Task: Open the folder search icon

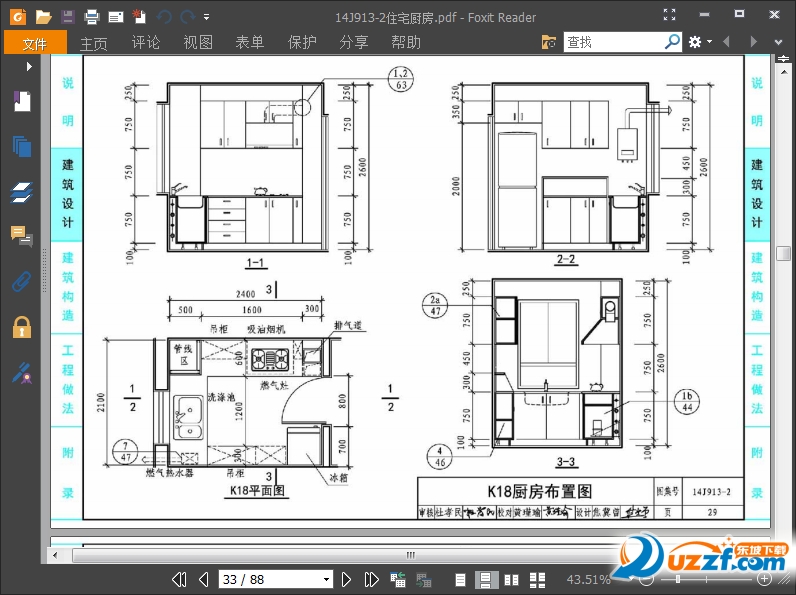Action: pos(549,42)
